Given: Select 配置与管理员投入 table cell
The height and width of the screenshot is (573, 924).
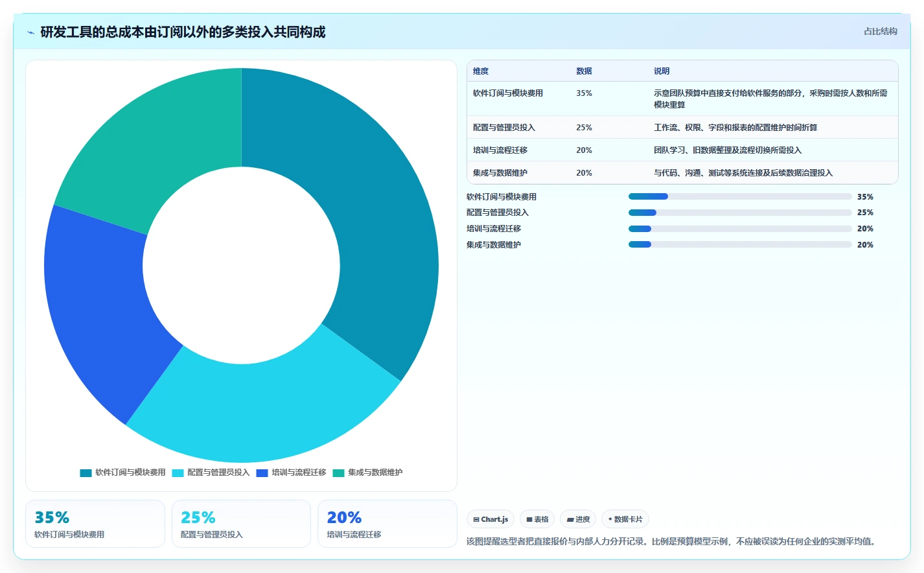Looking at the screenshot, I should [504, 128].
